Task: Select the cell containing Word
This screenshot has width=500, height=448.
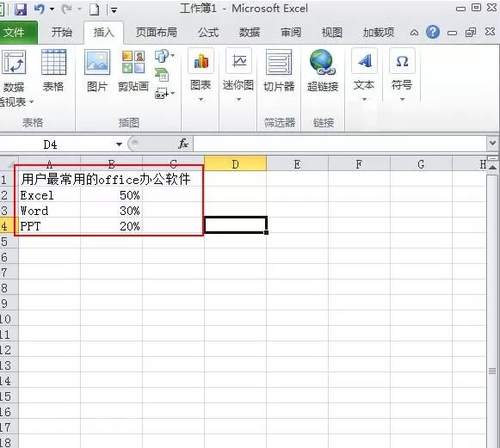Action: (x=49, y=211)
